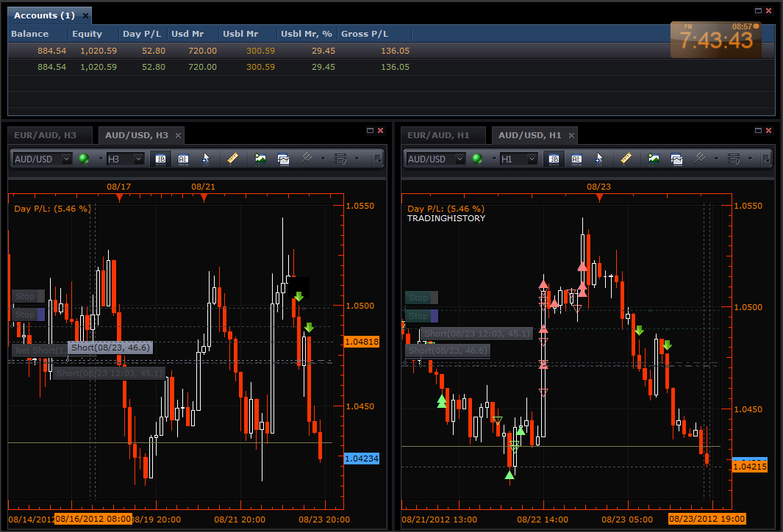The width and height of the screenshot is (783, 532).
Task: Select the pitchfork line tool in H1 toolbar
Action: pos(699,158)
